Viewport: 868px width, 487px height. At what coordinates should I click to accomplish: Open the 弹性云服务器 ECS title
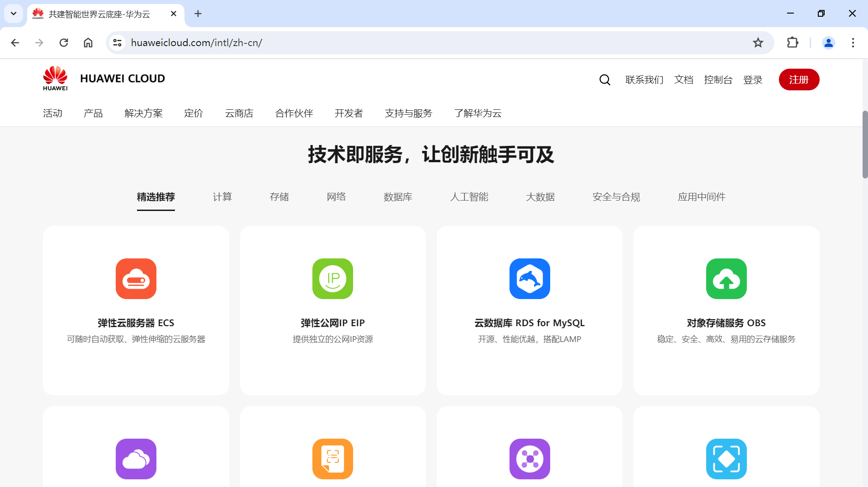click(136, 323)
